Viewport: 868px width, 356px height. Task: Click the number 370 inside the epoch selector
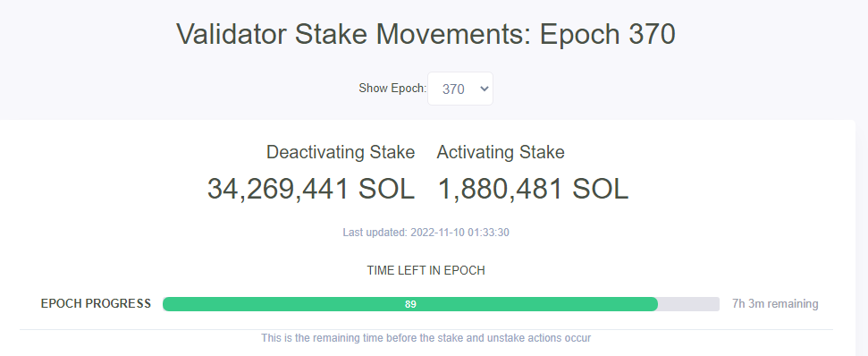click(453, 89)
